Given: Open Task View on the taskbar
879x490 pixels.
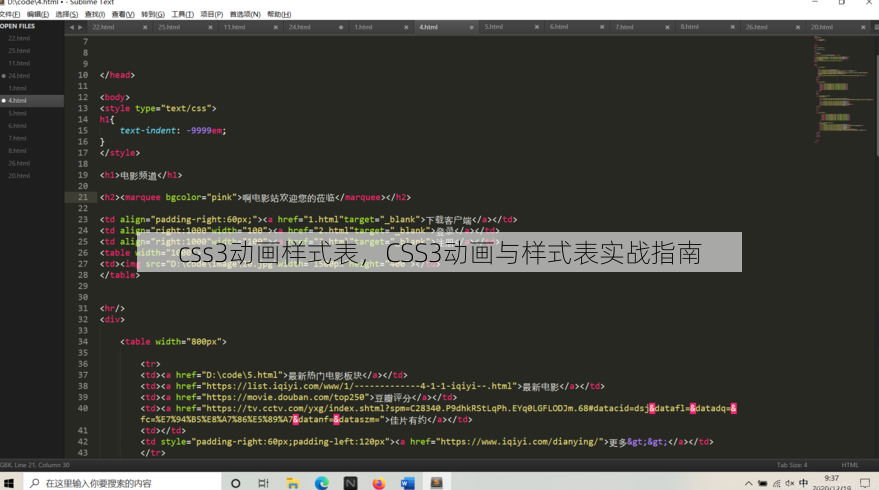Looking at the screenshot, I should click(x=263, y=483).
